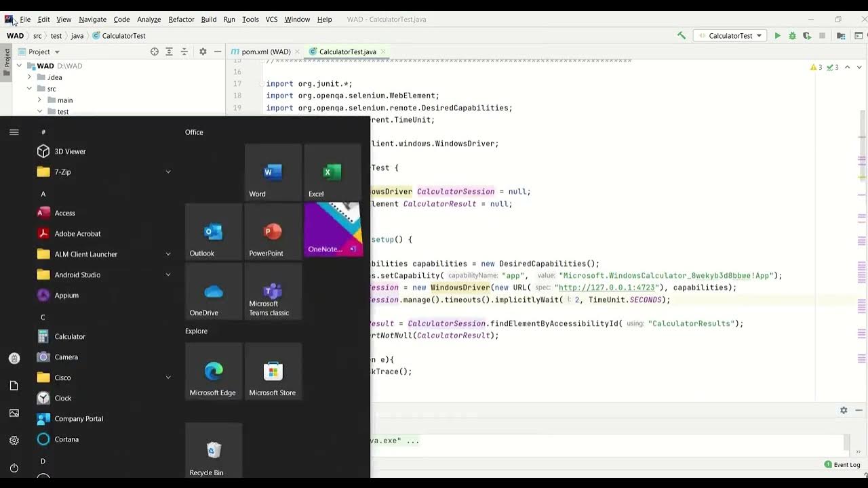Expand 7-Zip folder in app list
Image resolution: width=868 pixels, height=488 pixels.
[x=168, y=172]
